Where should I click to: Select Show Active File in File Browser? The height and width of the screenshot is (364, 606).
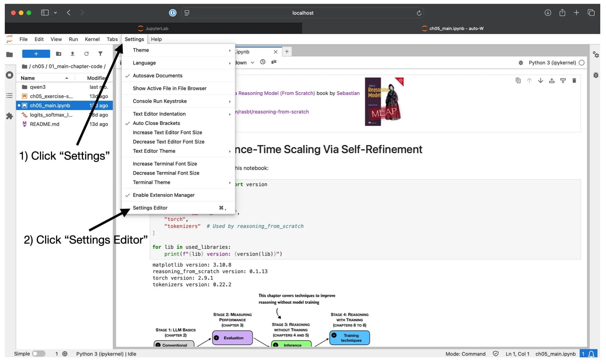pyautogui.click(x=178, y=88)
